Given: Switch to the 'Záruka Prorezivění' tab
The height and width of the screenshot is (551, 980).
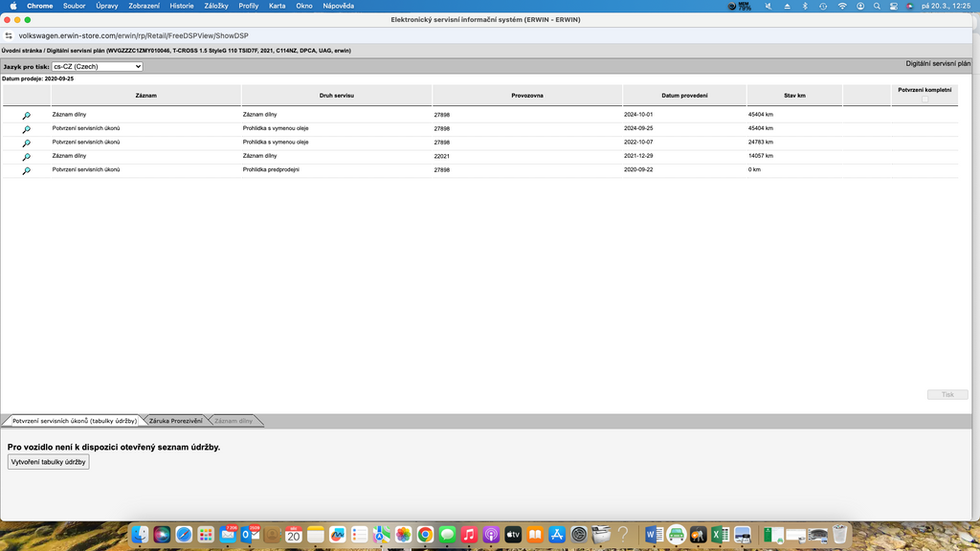Looking at the screenshot, I should [176, 421].
